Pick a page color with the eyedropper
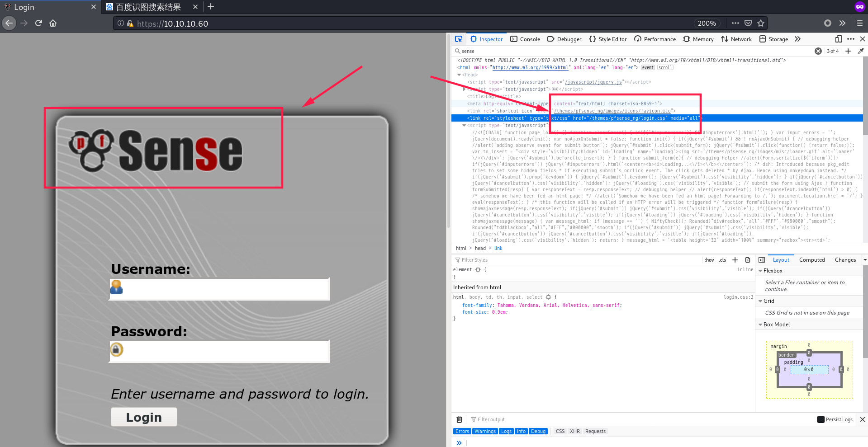 [x=861, y=51]
